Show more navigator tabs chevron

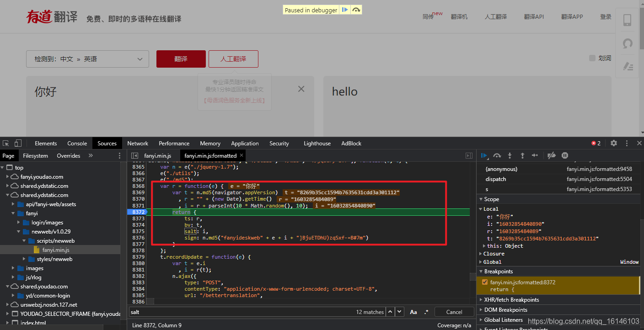coord(91,155)
